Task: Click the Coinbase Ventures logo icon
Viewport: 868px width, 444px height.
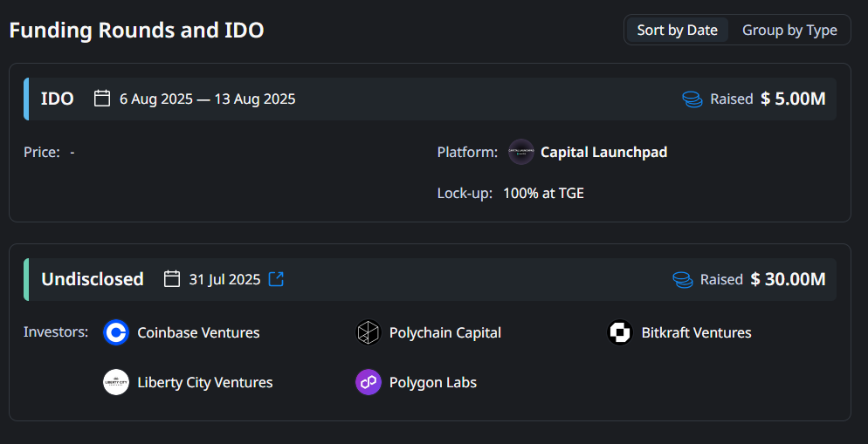Action: coord(116,332)
